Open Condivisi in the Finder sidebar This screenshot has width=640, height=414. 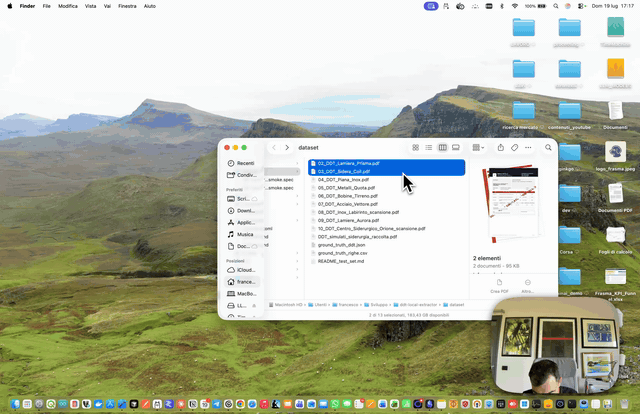click(242, 175)
